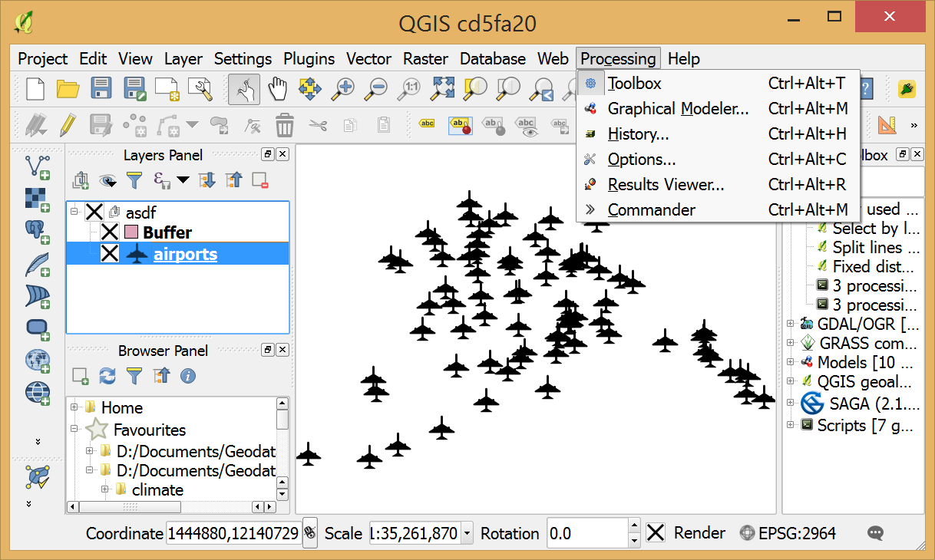The image size is (935, 560).
Task: Open the Raster menu
Action: point(426,59)
